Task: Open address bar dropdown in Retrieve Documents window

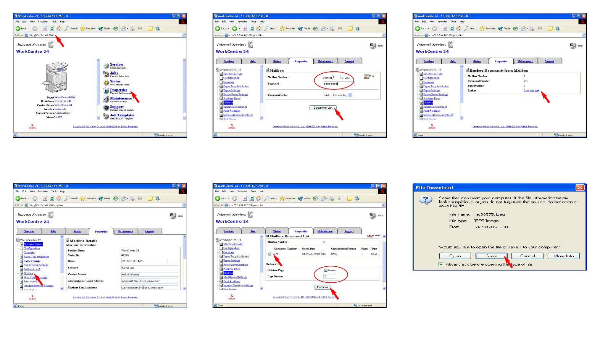Action: pyautogui.click(x=584, y=35)
